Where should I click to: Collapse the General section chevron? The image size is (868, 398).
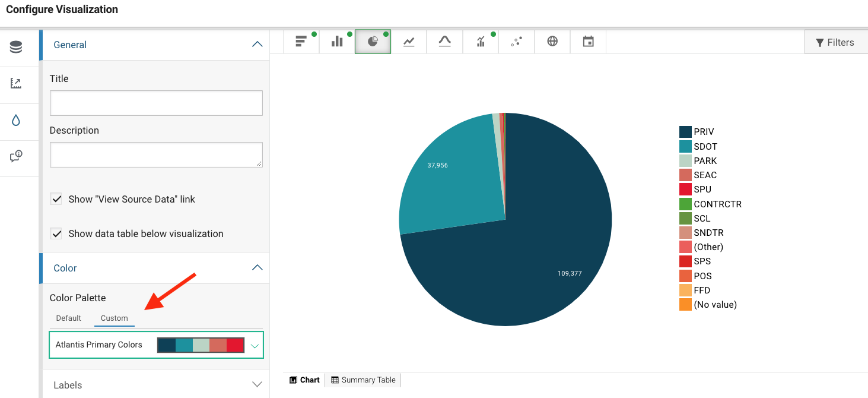click(257, 45)
